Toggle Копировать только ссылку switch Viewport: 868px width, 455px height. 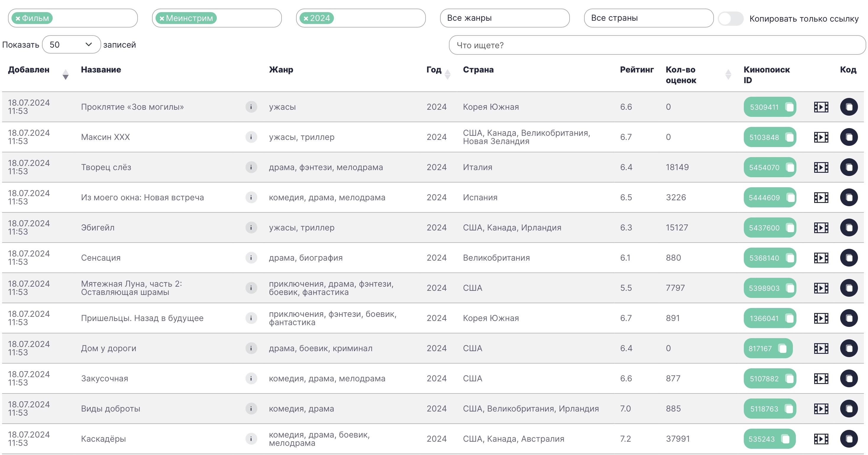730,18
